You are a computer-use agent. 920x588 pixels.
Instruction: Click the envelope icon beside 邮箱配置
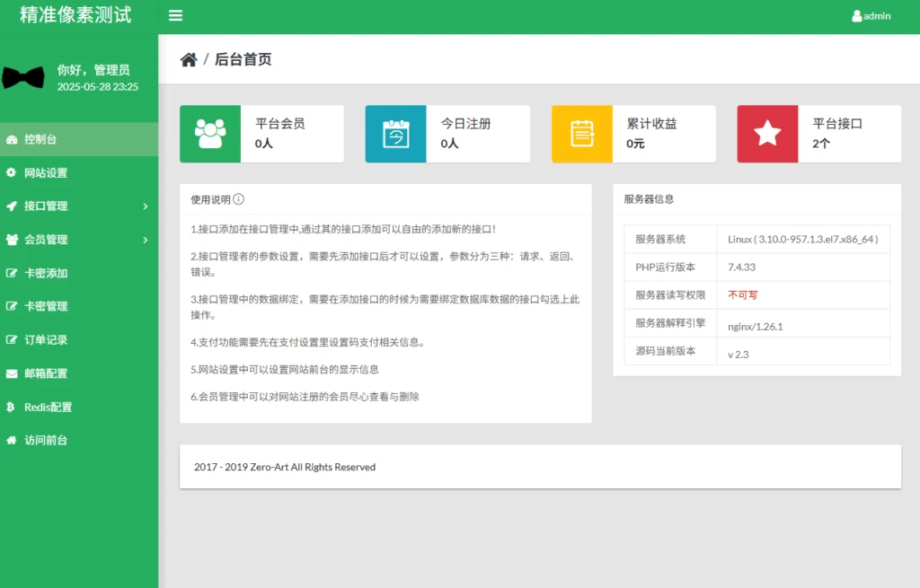(12, 373)
